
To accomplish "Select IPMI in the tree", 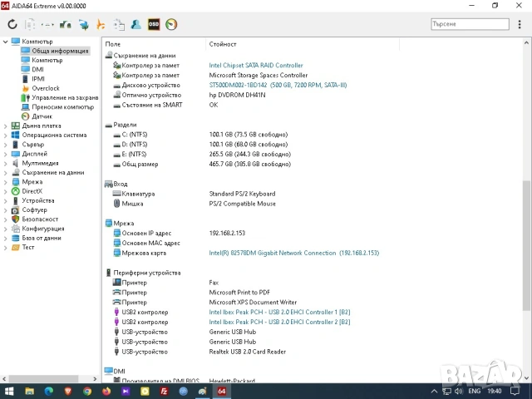I will point(38,79).
